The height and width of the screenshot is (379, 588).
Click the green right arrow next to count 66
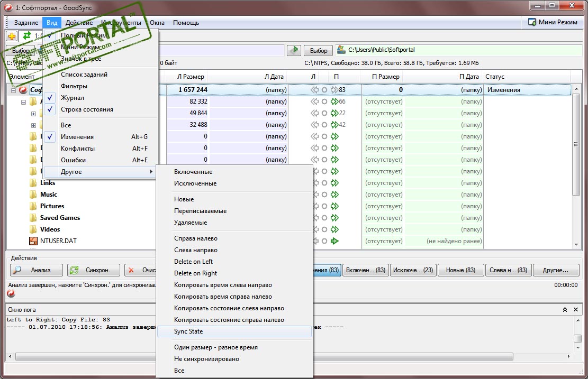click(334, 101)
